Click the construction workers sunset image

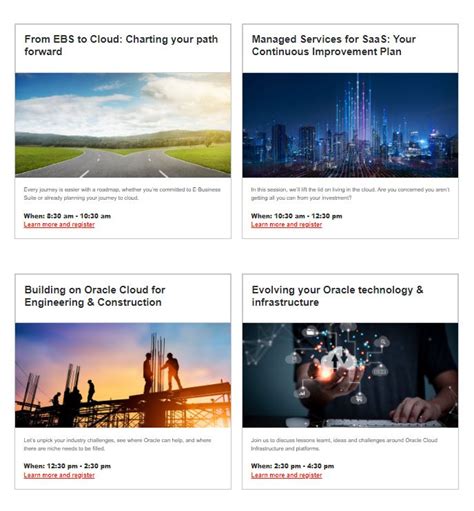[123, 375]
